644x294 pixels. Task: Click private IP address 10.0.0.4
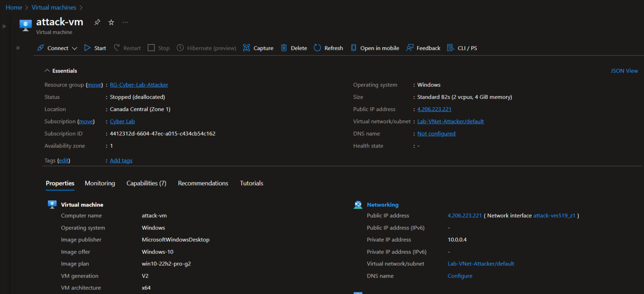[x=457, y=240]
